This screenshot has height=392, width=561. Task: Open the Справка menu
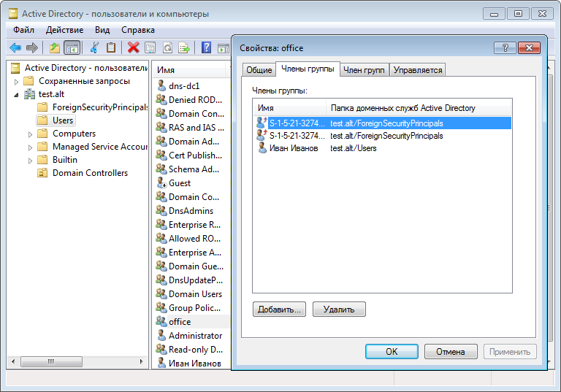[138, 30]
